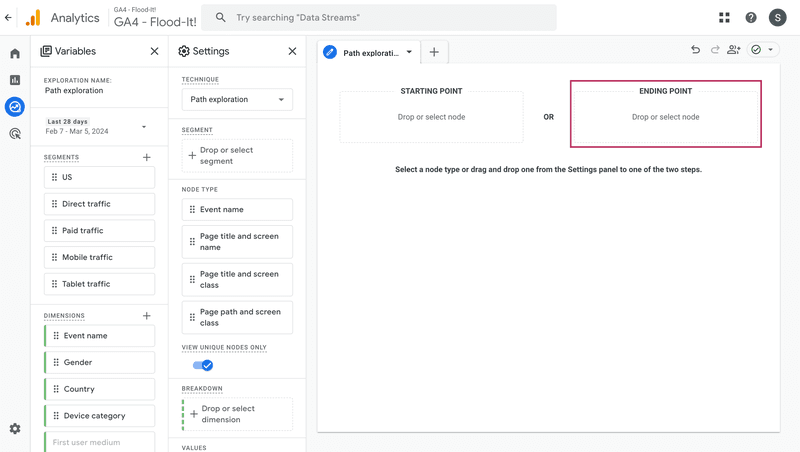Add a new segment with plus icon
This screenshot has height=452, width=800.
tap(147, 157)
